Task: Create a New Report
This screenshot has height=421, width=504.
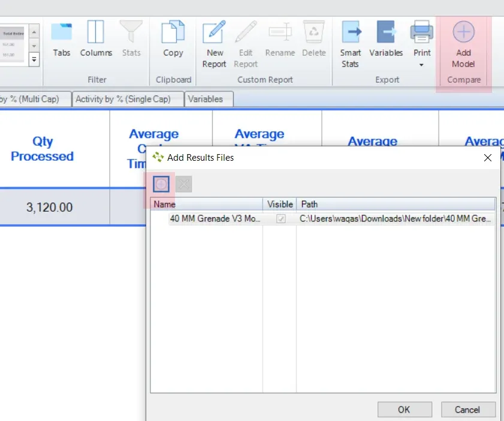Action: click(x=215, y=44)
